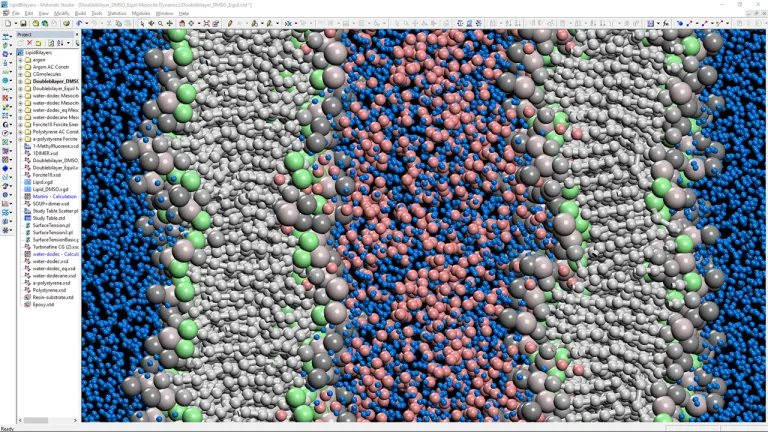Select Epoxy.xtd at bottom of tree
This screenshot has width=768, height=432.
coord(43,304)
